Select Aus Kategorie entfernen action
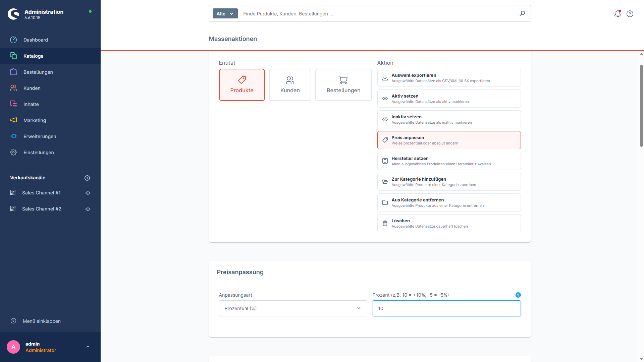 pyautogui.click(x=449, y=202)
